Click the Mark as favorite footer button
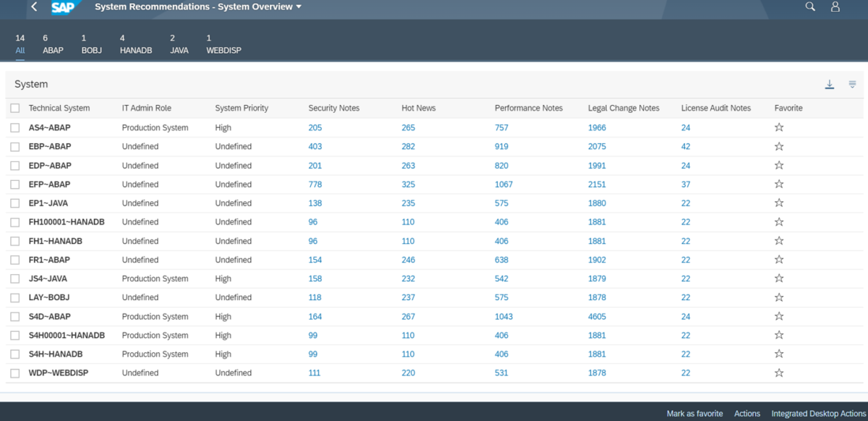The image size is (868, 421). [x=694, y=413]
